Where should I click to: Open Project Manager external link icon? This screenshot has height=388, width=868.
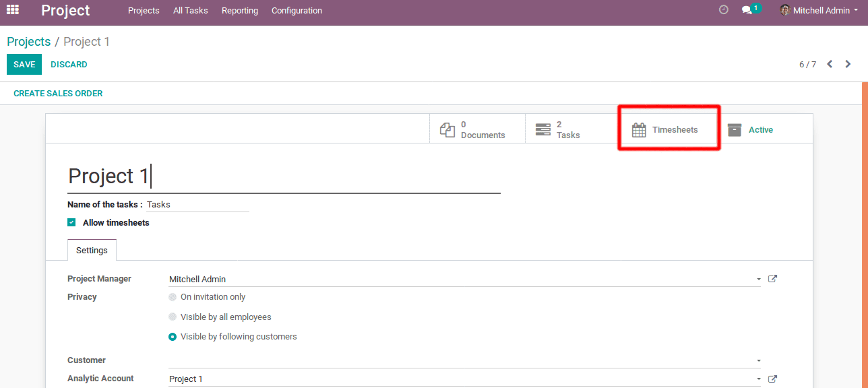[773, 279]
